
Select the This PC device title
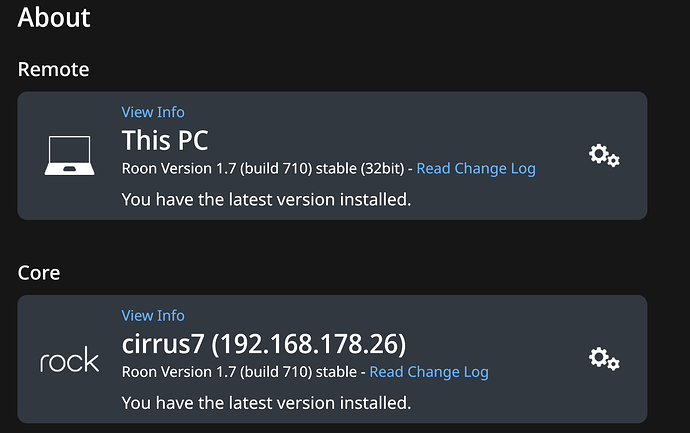tap(165, 139)
